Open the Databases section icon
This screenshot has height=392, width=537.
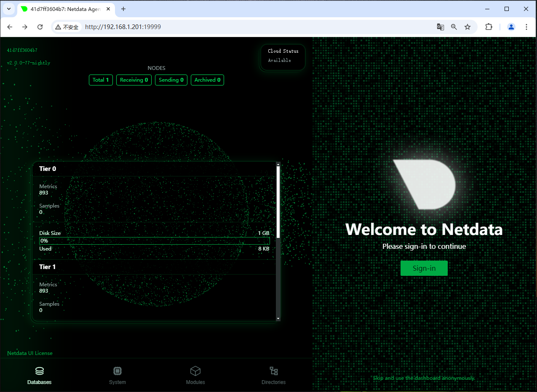(x=40, y=371)
